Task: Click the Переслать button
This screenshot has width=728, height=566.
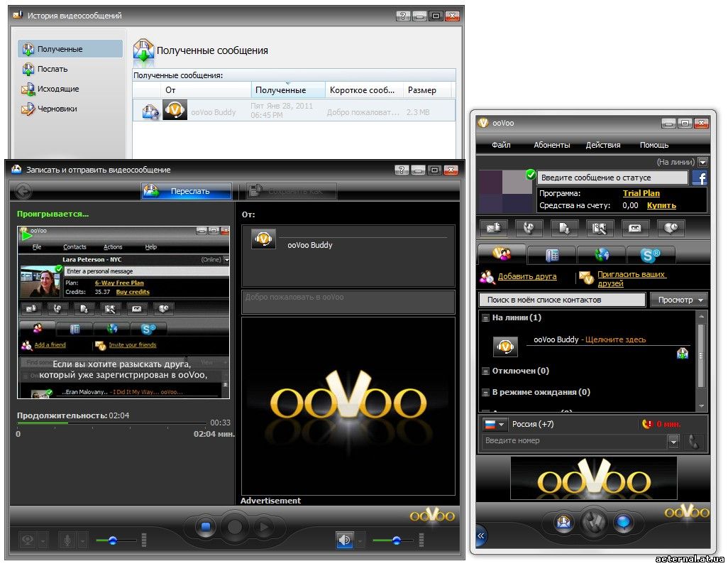Action: (186, 191)
